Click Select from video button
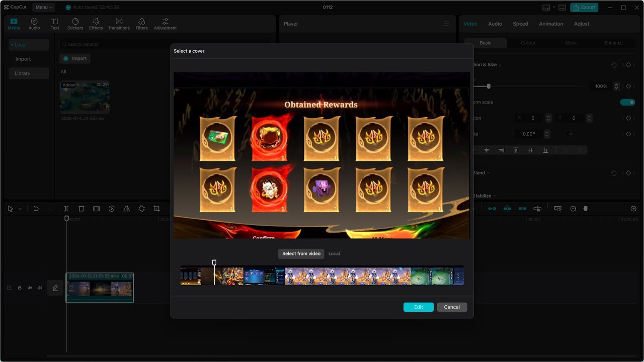 tap(301, 254)
